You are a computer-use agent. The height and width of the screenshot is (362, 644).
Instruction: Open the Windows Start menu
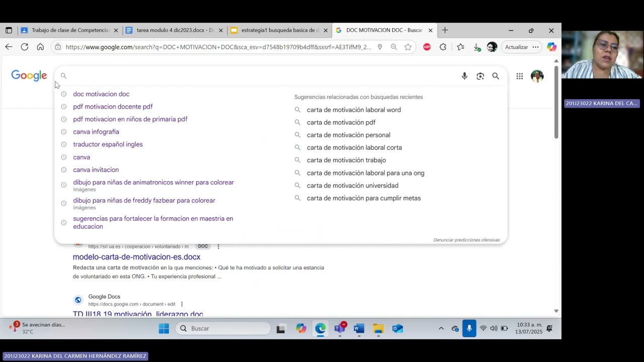164,328
